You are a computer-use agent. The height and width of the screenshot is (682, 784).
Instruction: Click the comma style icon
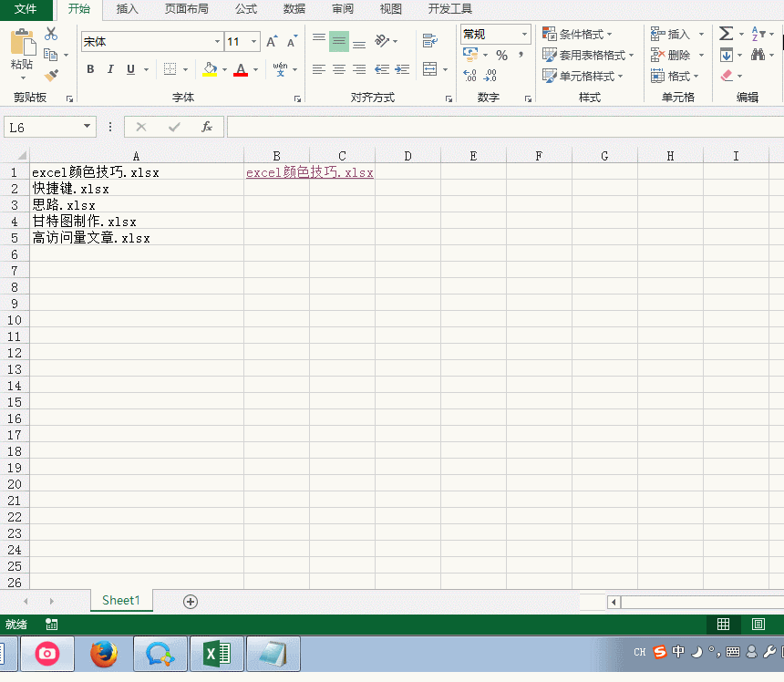[x=521, y=55]
